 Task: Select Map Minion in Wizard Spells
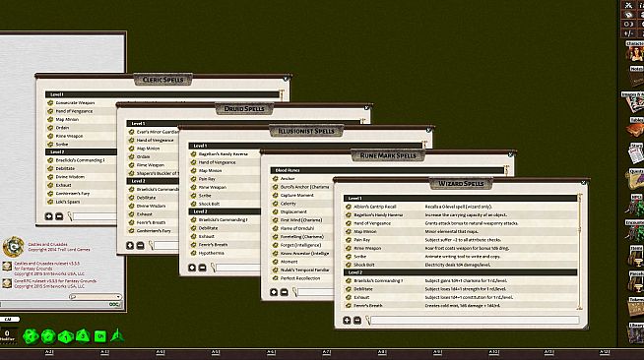(364, 231)
